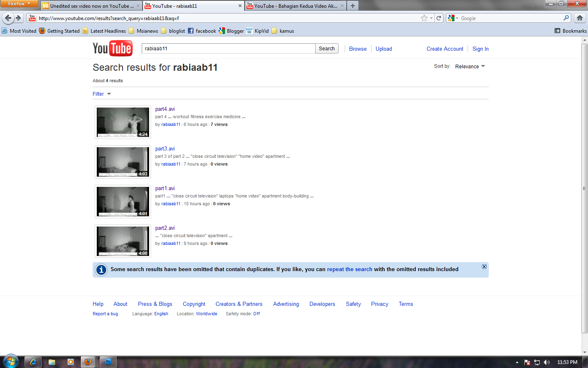Viewport: 588px width, 368px height.
Task: Click the Search button
Action: coord(327,48)
